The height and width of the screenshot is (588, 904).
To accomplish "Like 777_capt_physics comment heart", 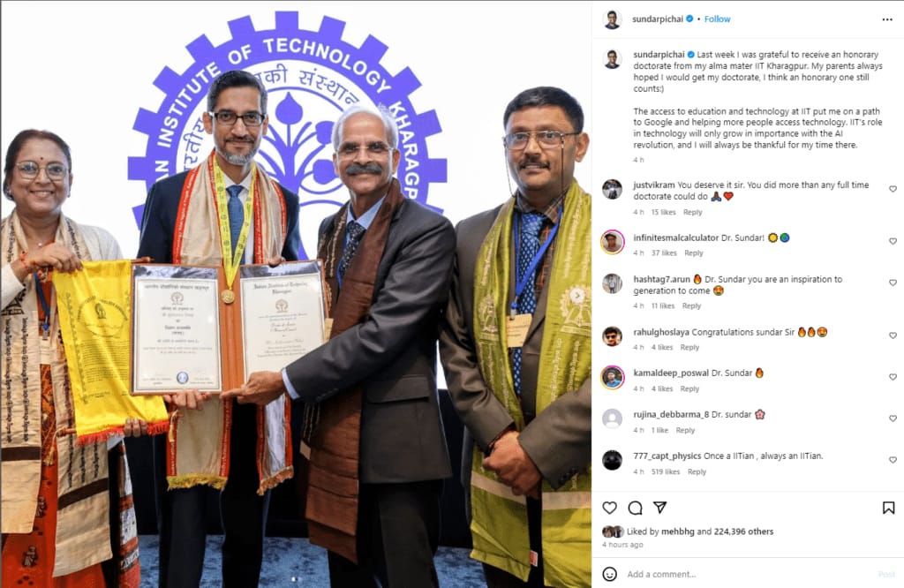I will coord(893,460).
